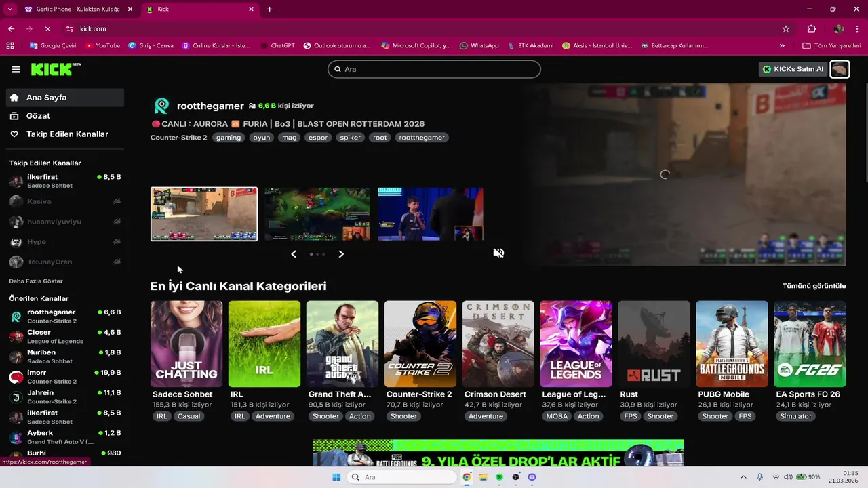Viewport: 868px width, 488px height.
Task: Close the Gartic Phone tab
Action: pos(130,9)
